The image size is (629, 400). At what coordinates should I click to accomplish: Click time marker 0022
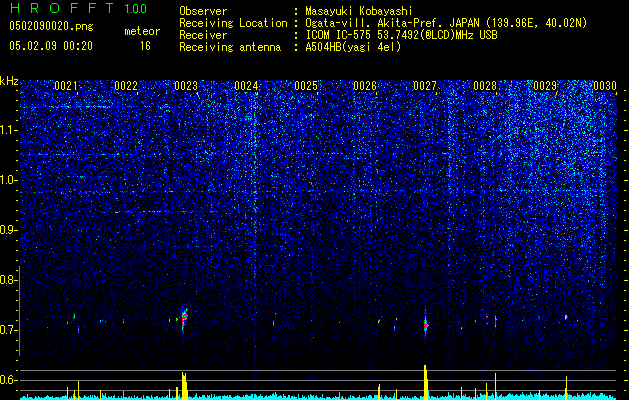click(126, 86)
